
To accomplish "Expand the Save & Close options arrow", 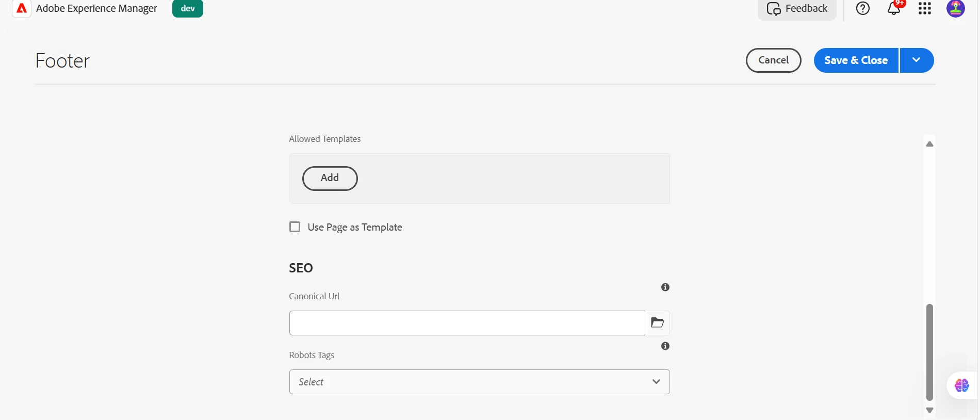I will [917, 60].
